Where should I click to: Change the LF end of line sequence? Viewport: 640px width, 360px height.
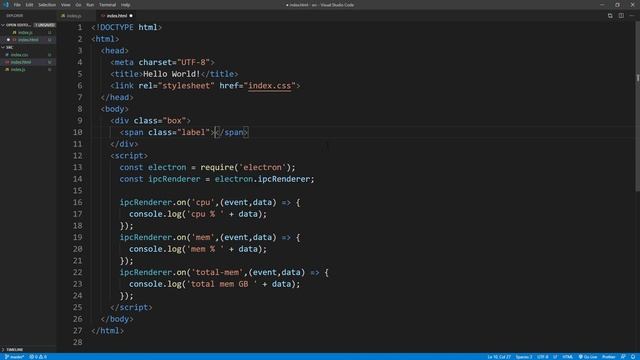[x=555, y=357]
